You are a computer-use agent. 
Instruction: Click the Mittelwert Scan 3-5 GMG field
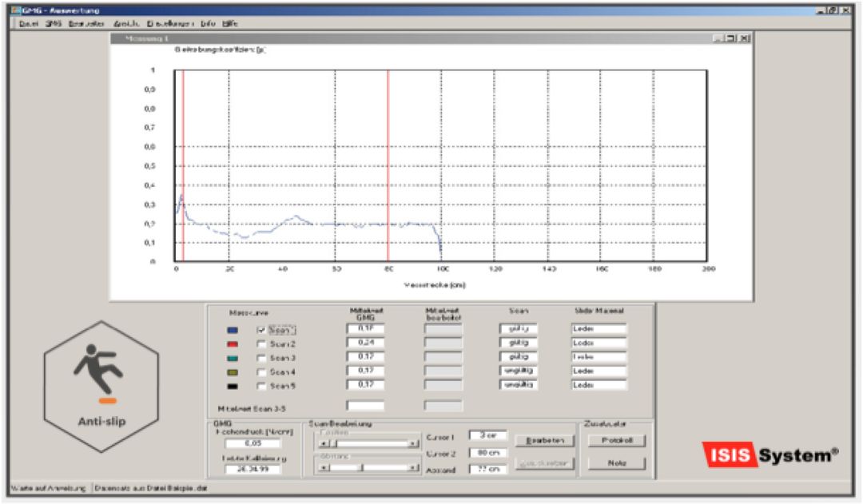[365, 406]
